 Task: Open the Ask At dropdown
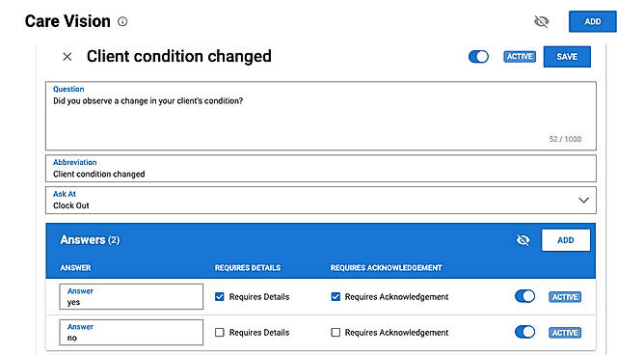click(x=321, y=200)
